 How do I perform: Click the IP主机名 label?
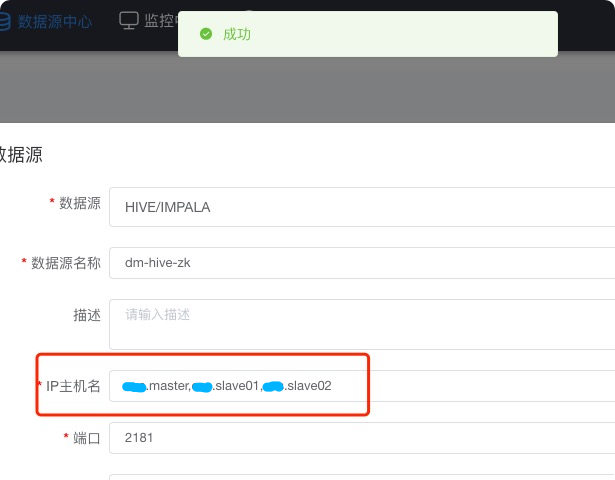coord(73,386)
